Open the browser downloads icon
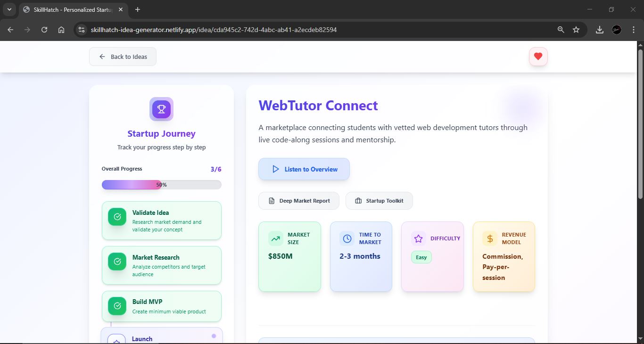644x344 pixels. 600,30
